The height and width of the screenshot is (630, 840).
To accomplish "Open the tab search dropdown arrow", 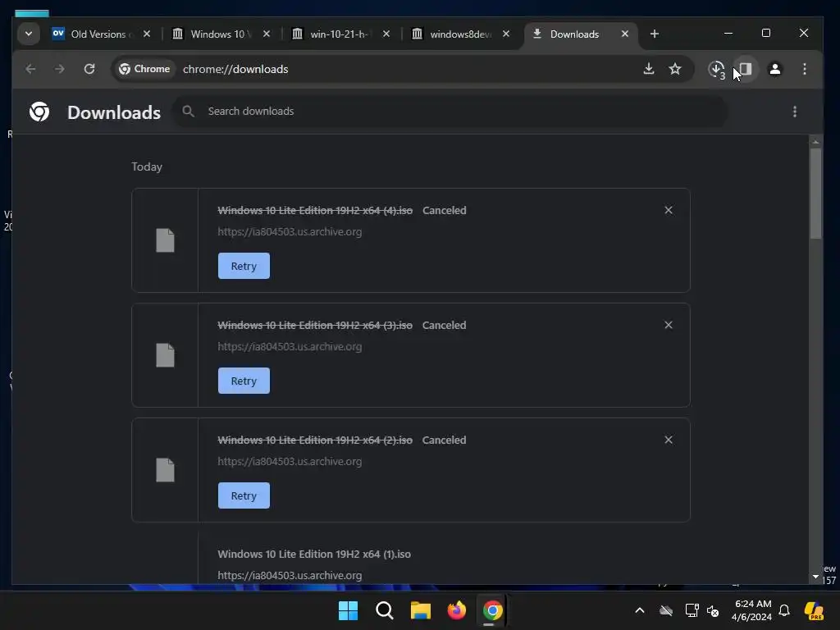I will click(x=29, y=34).
